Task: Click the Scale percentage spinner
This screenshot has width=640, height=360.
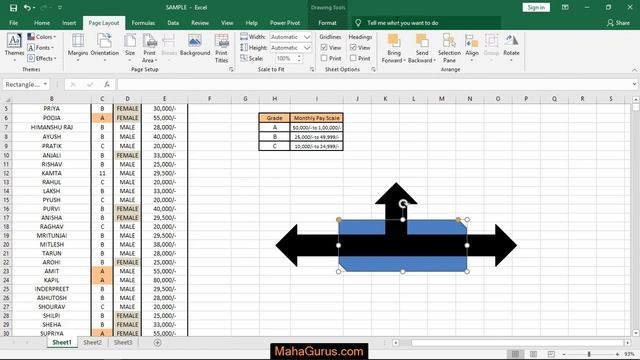Action: [300, 58]
